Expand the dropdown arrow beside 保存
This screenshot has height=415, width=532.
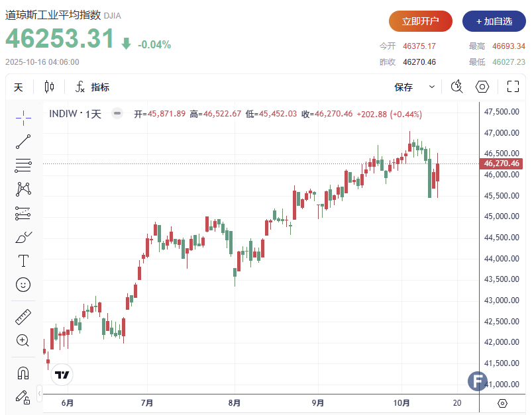[432, 87]
